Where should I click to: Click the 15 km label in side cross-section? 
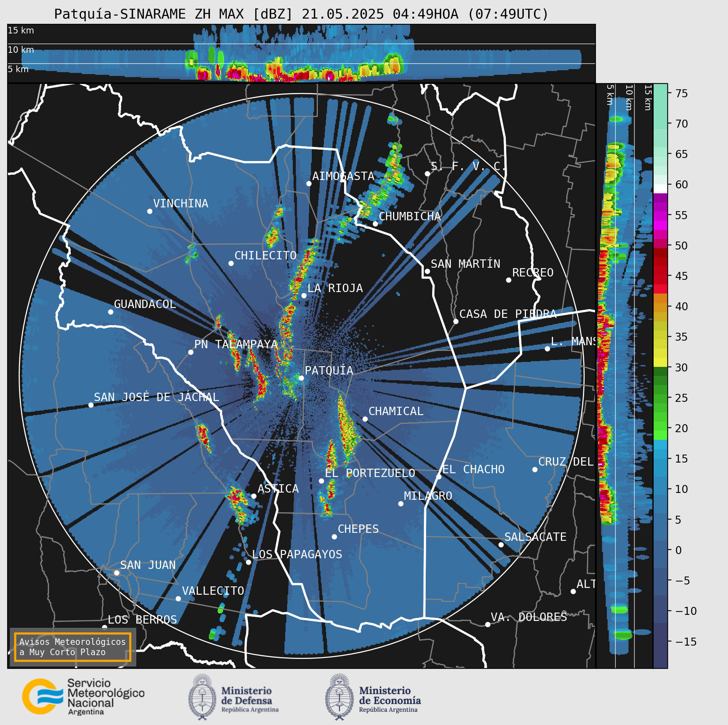[x=647, y=97]
